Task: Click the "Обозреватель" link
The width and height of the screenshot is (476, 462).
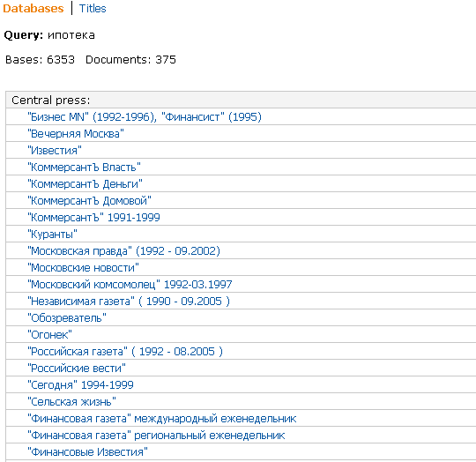Action: [x=67, y=317]
